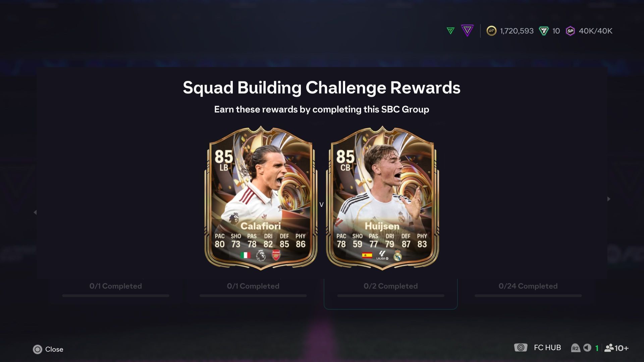The height and width of the screenshot is (362, 644).
Task: Select the small green triangle pennant icon
Action: (x=450, y=31)
